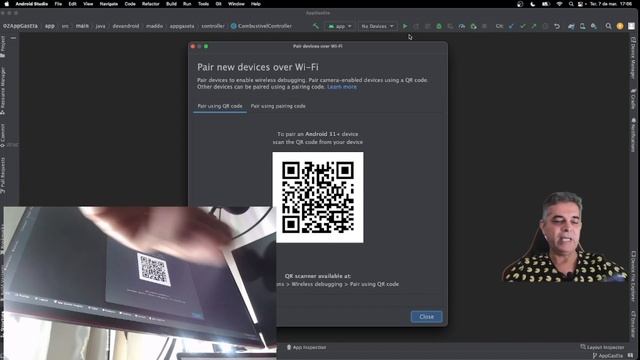The width and height of the screenshot is (640, 360).
Task: Click the Pair new devices over Wi-Fi heading
Action: click(258, 67)
